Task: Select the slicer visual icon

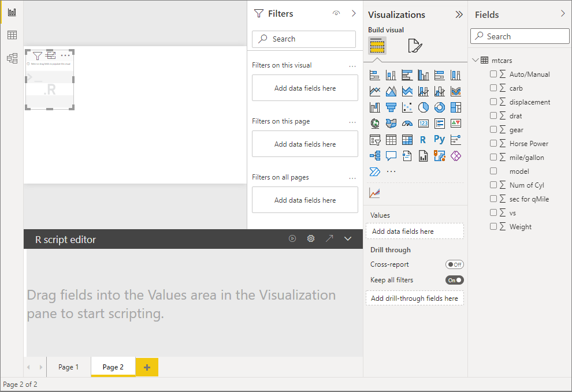Action: coord(374,139)
